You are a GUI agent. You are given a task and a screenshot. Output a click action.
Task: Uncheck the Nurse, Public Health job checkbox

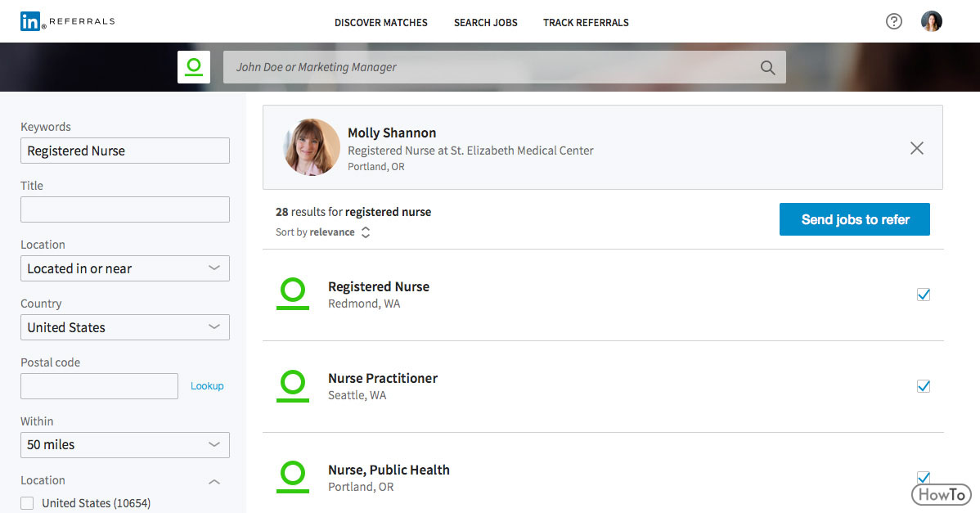pos(923,478)
